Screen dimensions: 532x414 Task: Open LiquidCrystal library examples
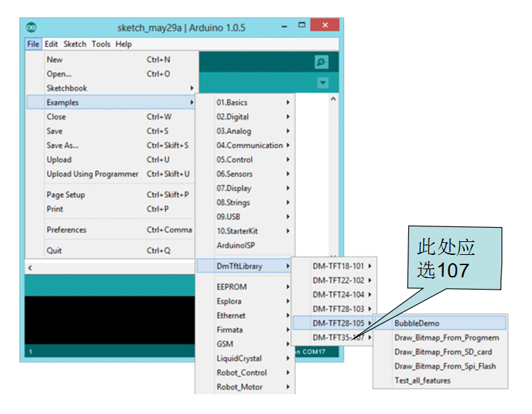pos(245,358)
